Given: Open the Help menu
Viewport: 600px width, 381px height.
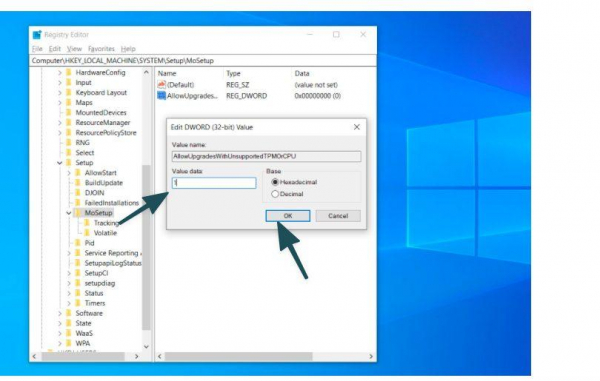Looking at the screenshot, I should click(x=128, y=49).
